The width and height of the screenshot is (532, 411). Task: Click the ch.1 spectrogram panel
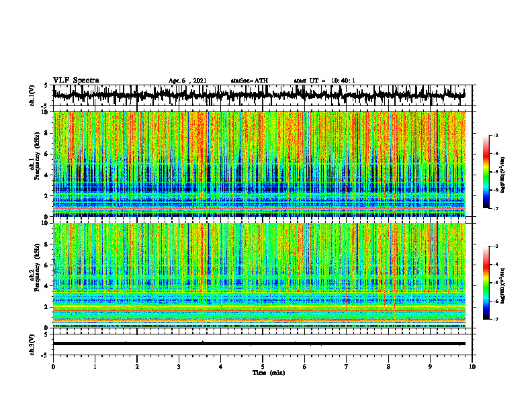(x=259, y=164)
